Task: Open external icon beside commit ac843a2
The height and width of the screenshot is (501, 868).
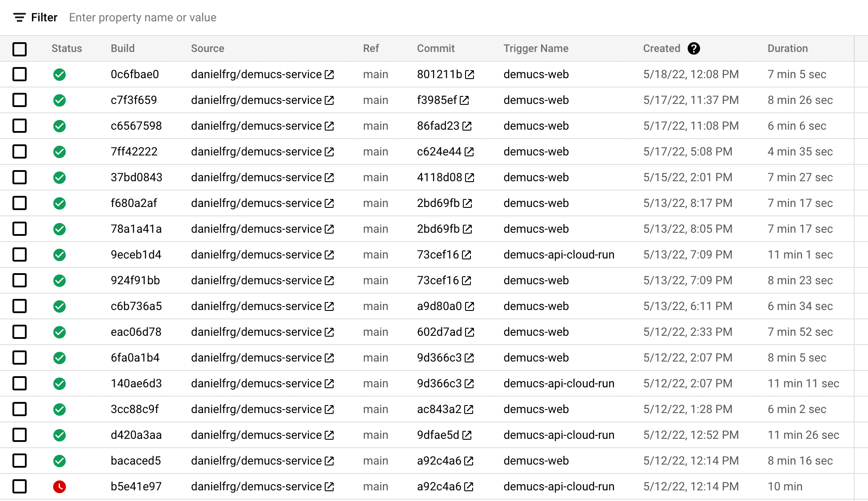Action: pos(469,410)
